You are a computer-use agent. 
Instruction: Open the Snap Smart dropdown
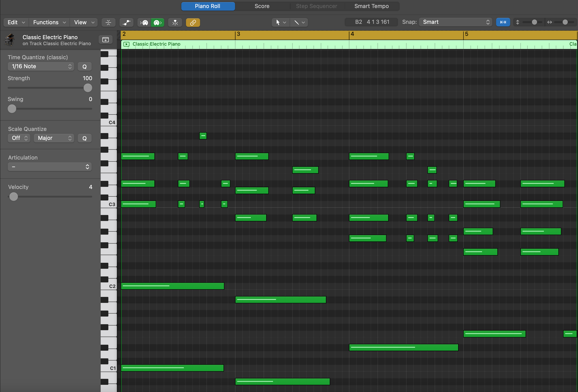pos(455,22)
